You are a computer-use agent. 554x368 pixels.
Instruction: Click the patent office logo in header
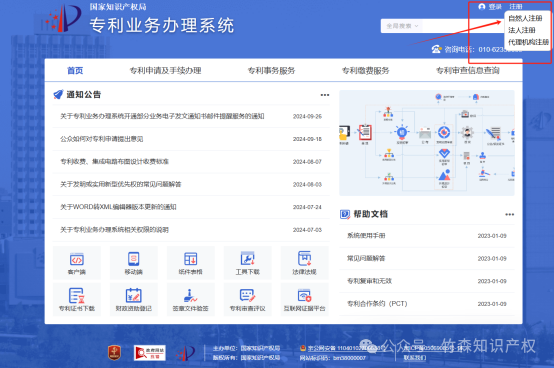coord(63,18)
